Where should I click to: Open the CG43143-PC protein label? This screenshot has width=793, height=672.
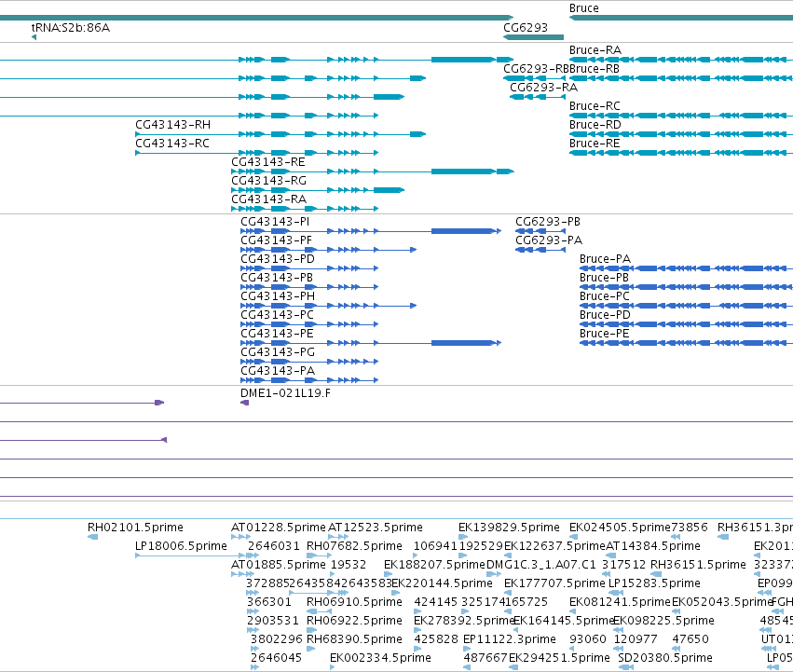(277, 315)
